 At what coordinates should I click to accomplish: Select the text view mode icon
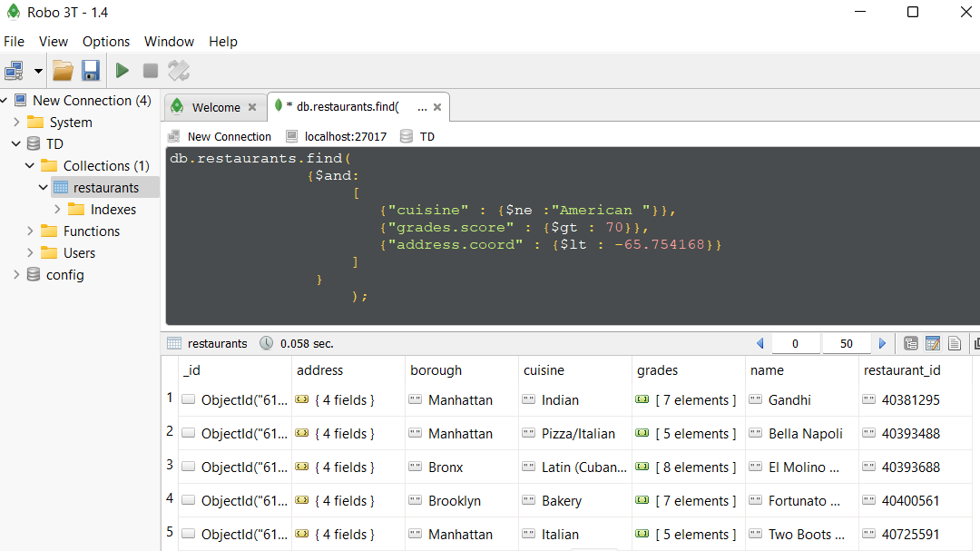point(954,343)
